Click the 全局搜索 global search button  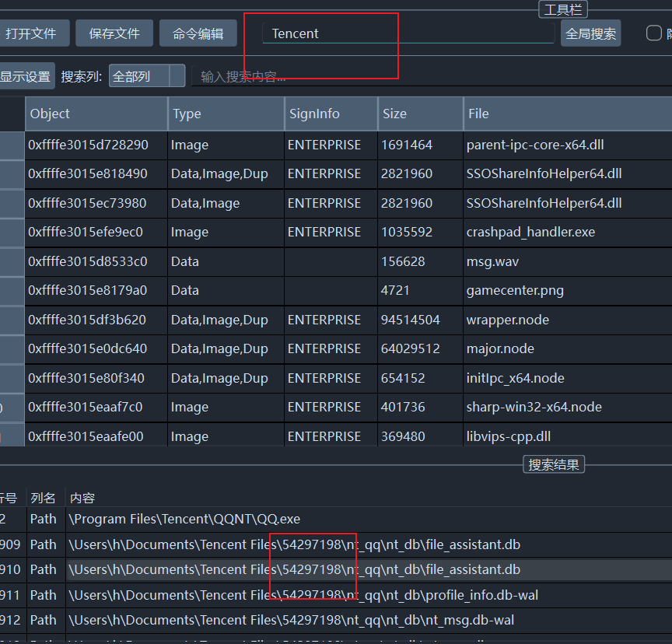(x=590, y=33)
